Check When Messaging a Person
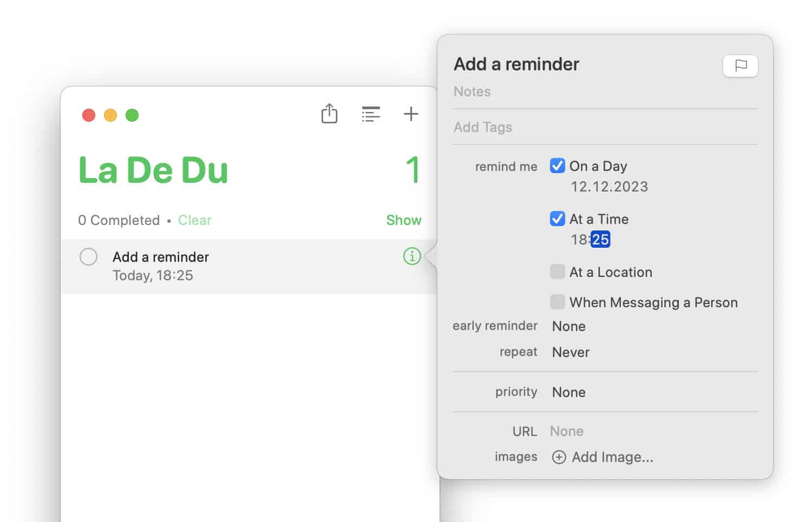 (557, 302)
